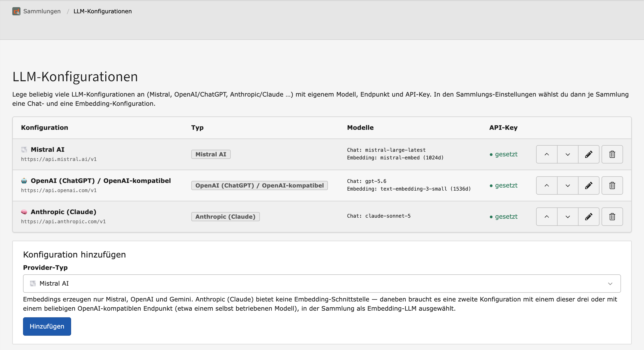Move the Anthropic (Claude) configuration down
The height and width of the screenshot is (350, 644).
(568, 217)
